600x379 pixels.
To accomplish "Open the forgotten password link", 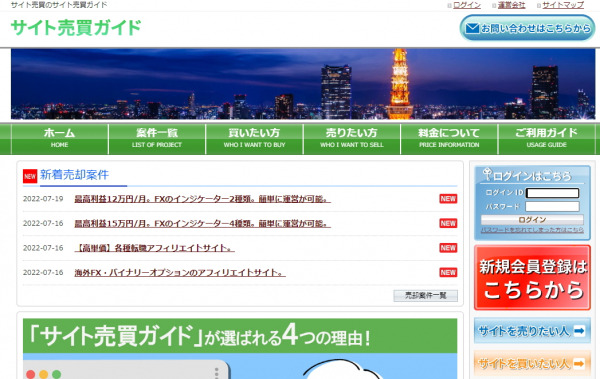I will [532, 230].
